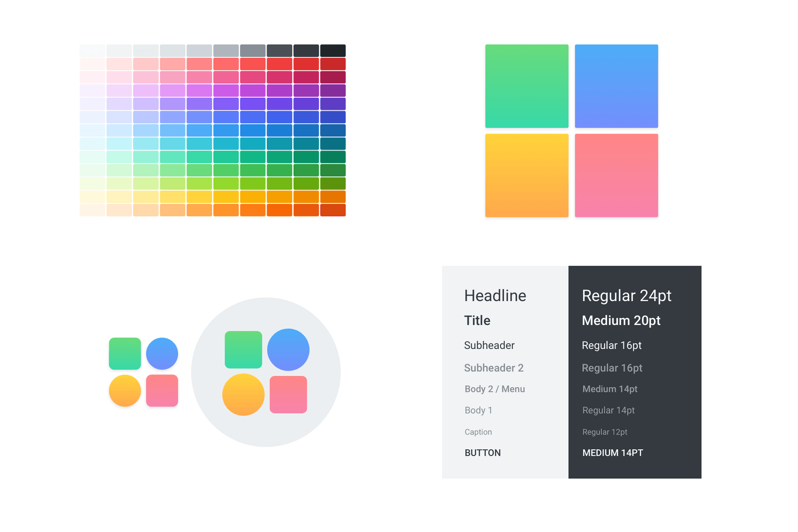Select the pink square inside gray circle
798x532 pixels.
click(288, 394)
